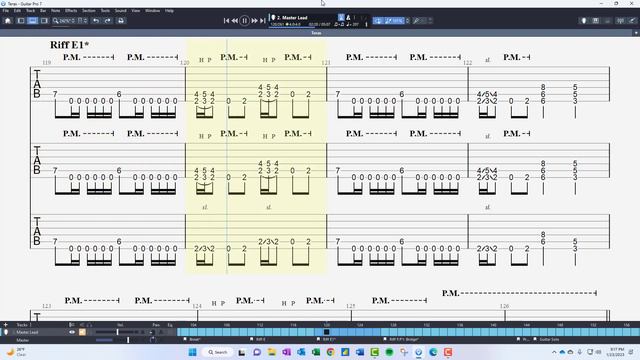Image resolution: width=640 pixels, height=360 pixels.
Task: Toggle Master Lead track visibility eye
Action: coord(72,332)
